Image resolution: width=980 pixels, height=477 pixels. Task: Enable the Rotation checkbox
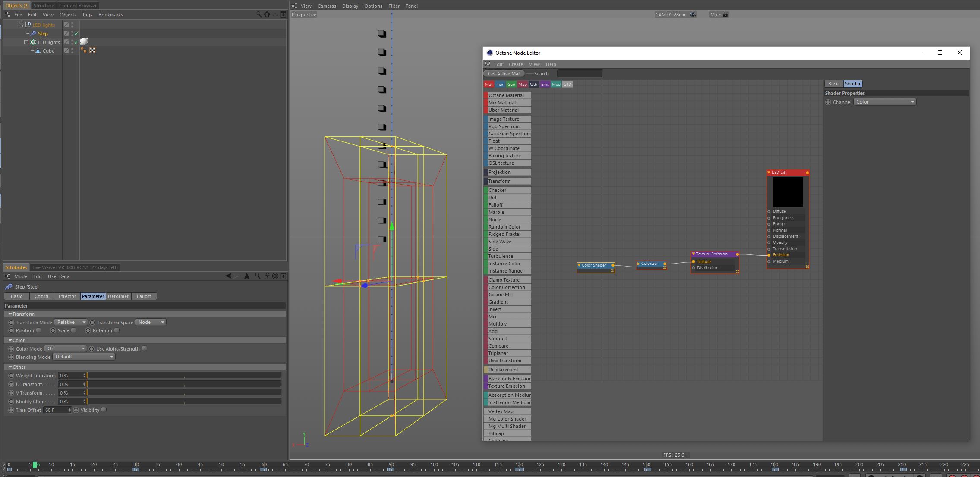click(117, 330)
